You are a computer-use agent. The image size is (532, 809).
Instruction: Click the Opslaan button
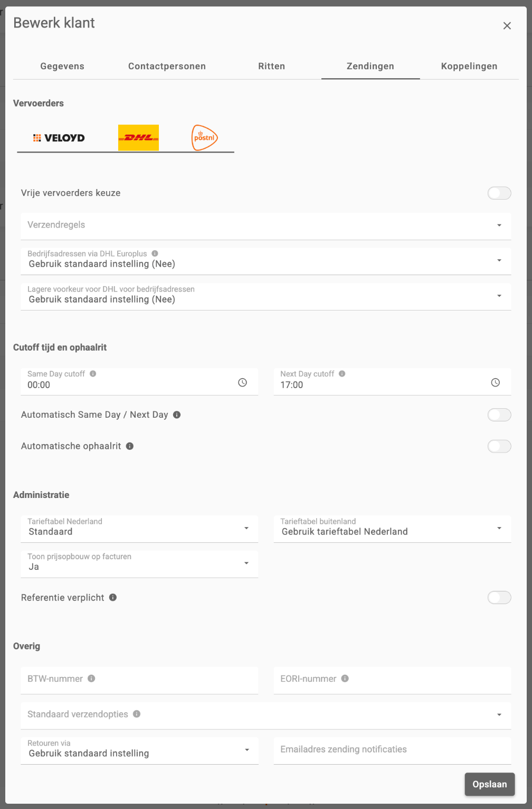490,784
